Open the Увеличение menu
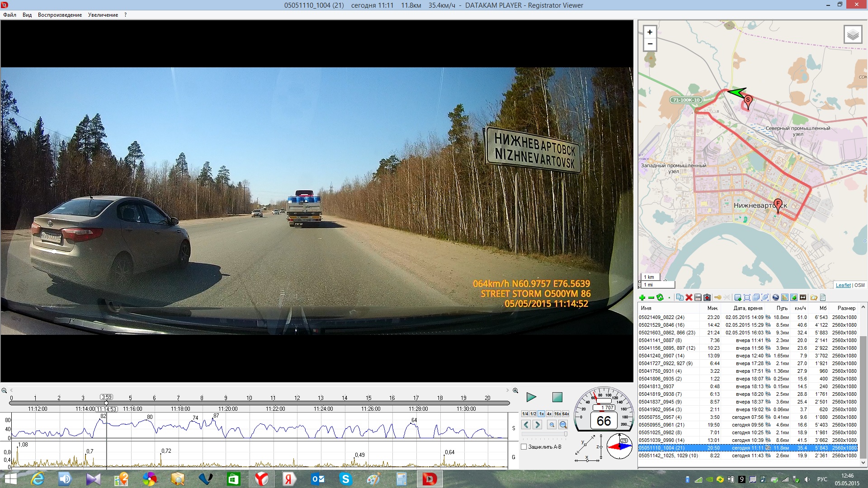This screenshot has height=488, width=868. click(103, 15)
